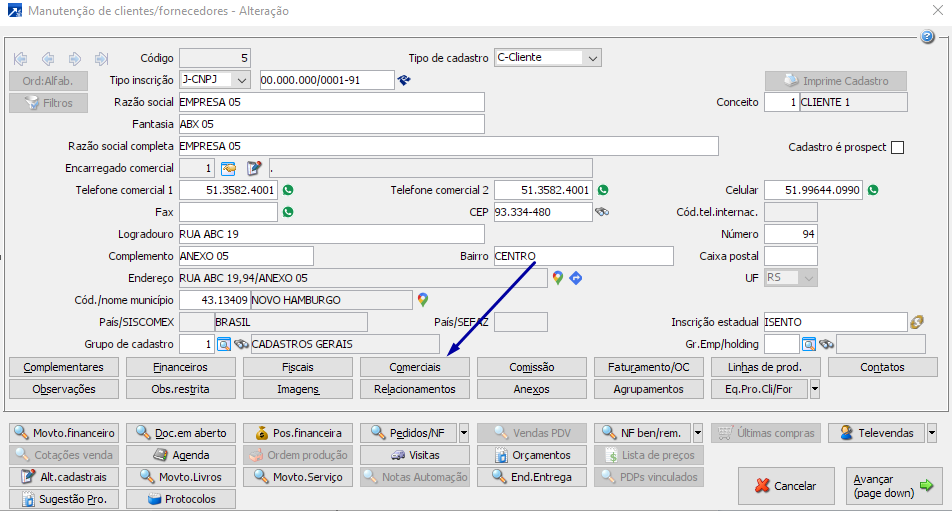Open the map pin icon beside Endereço

click(x=557, y=278)
